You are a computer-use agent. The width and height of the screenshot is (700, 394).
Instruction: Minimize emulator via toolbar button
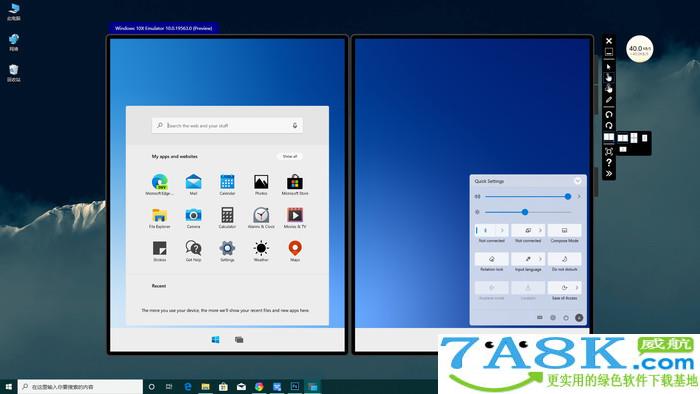tap(608, 52)
